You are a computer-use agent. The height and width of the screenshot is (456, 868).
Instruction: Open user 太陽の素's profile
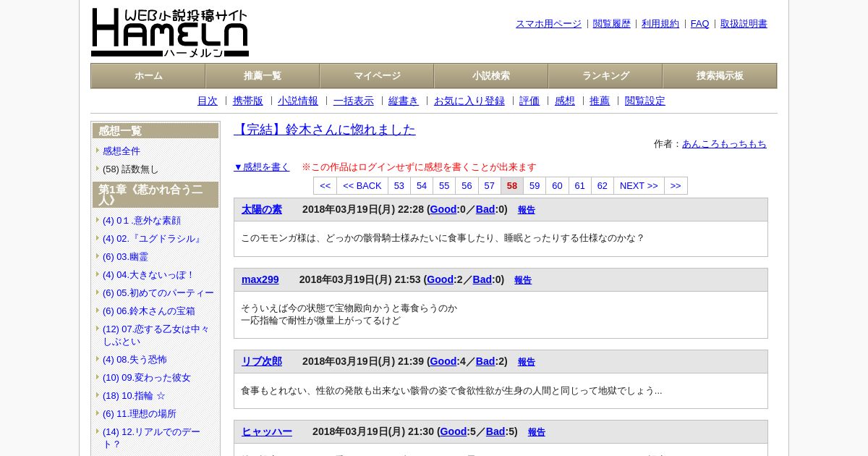pos(262,209)
